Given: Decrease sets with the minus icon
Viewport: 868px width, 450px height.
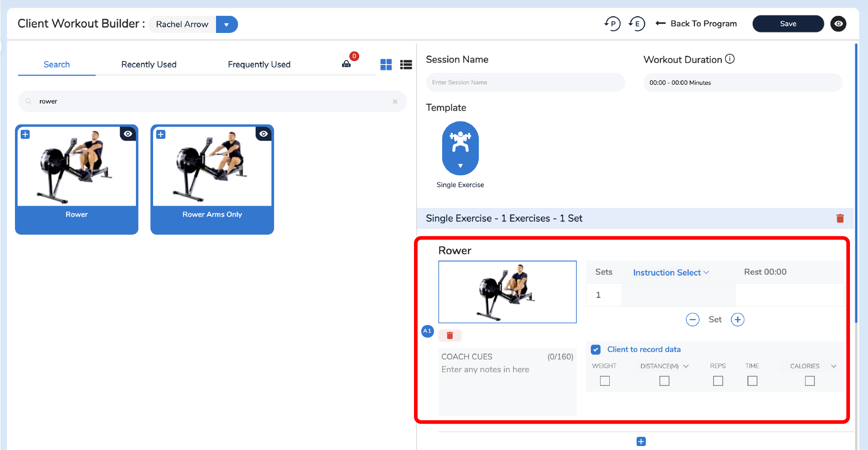Looking at the screenshot, I should point(692,319).
